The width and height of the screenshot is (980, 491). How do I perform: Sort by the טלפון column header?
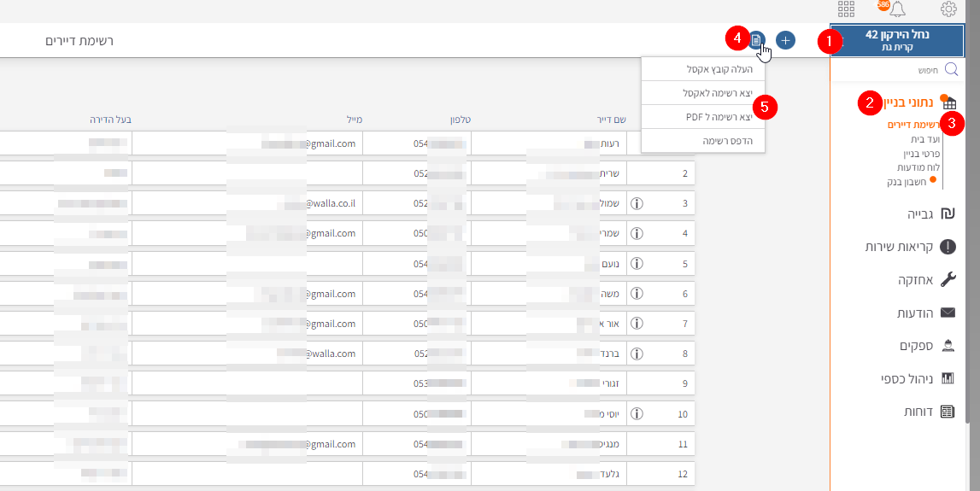point(461,120)
